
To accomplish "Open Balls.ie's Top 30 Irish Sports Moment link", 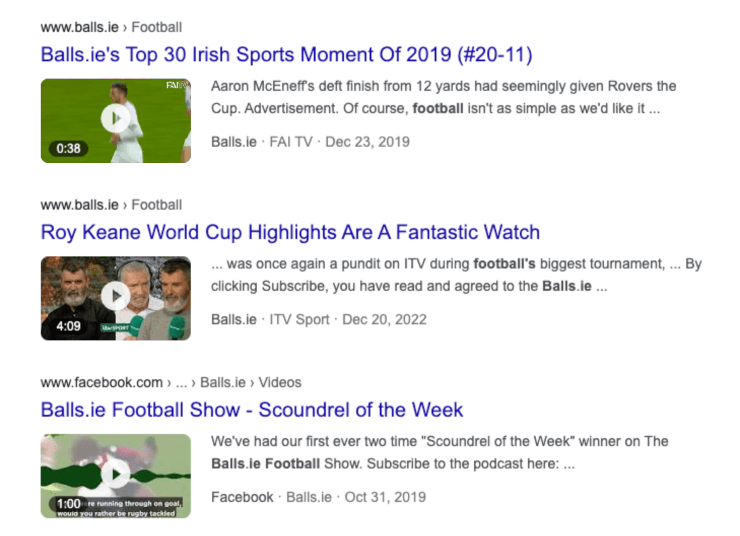I will [x=286, y=55].
